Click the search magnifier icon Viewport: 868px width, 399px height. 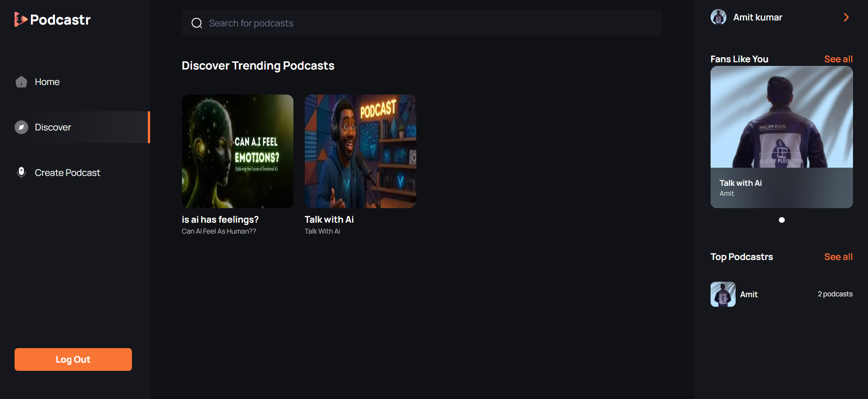[x=197, y=23]
